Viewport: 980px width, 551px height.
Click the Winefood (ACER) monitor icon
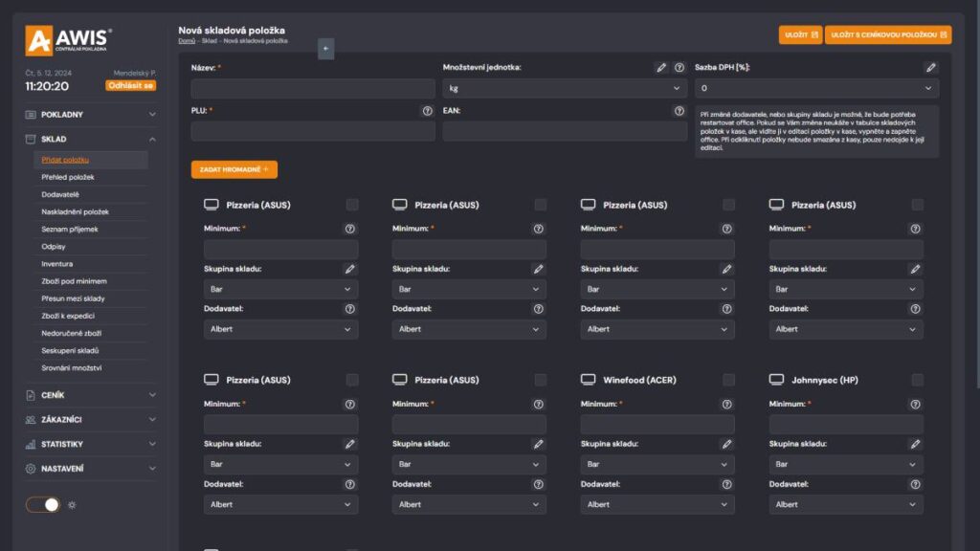(588, 380)
